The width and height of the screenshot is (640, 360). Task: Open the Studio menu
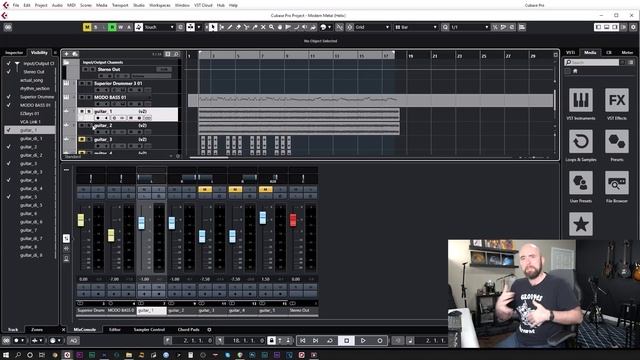[x=139, y=5]
